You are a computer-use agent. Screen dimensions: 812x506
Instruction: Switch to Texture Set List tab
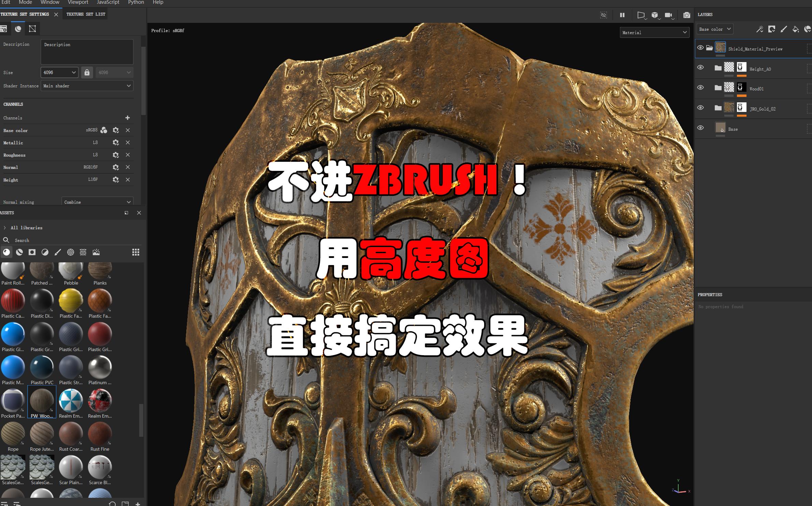point(86,14)
